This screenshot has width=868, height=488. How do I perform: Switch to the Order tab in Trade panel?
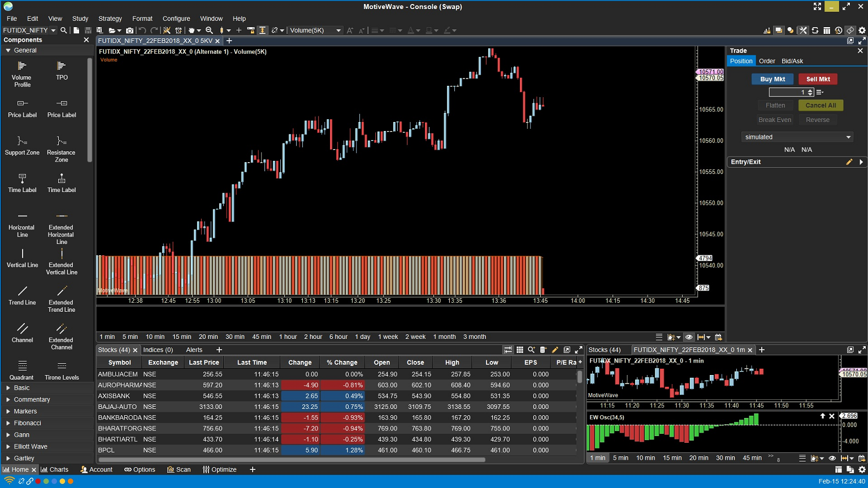coord(767,61)
